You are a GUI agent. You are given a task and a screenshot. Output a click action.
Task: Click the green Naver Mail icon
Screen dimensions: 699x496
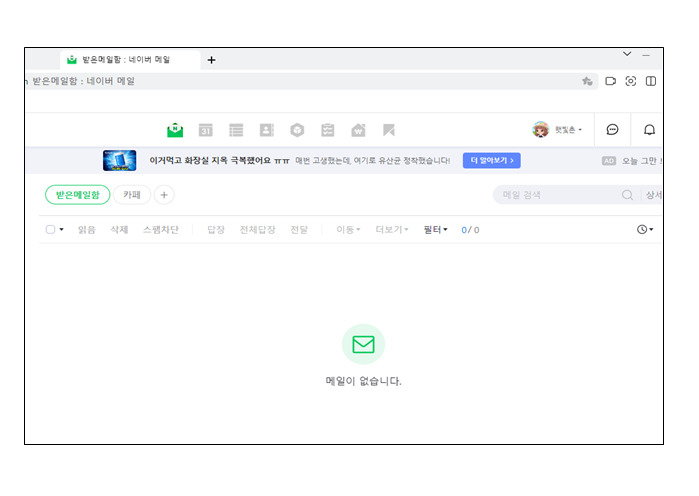pos(175,130)
